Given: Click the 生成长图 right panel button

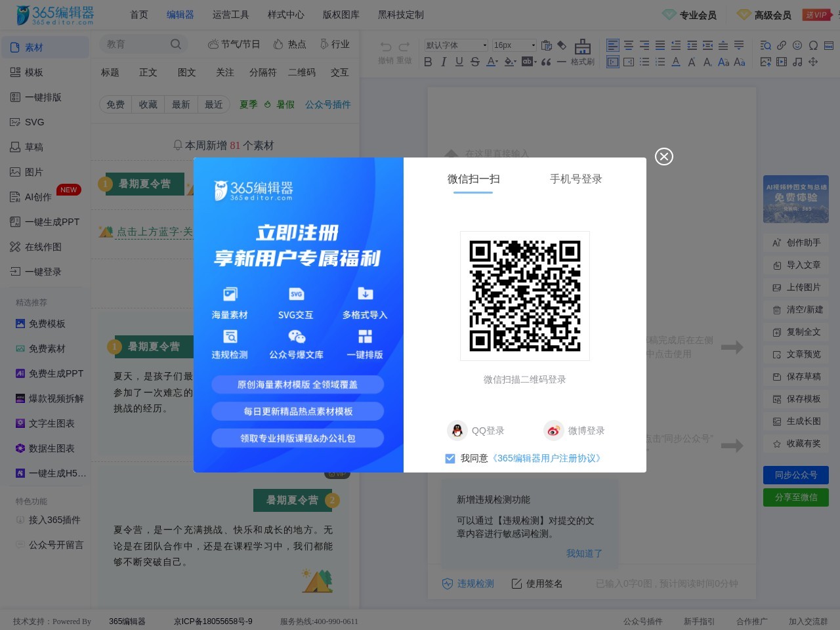Looking at the screenshot, I should click(x=796, y=421).
